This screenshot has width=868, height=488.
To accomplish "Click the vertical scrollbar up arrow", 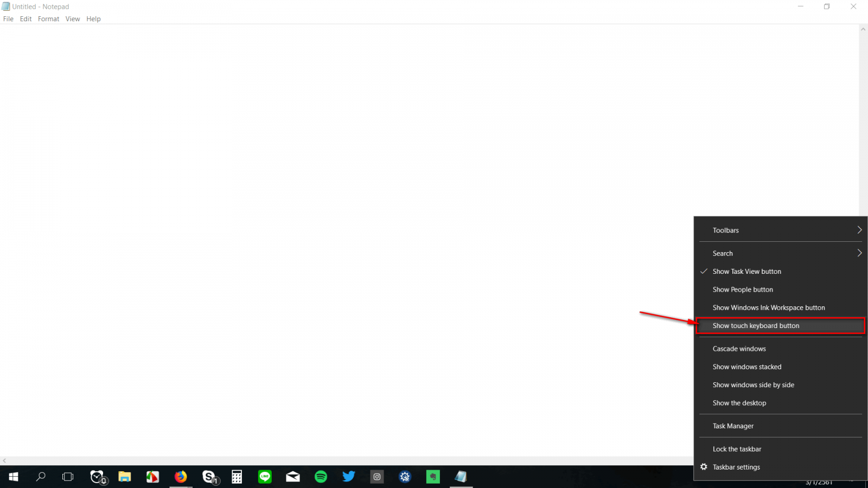I will point(863,29).
